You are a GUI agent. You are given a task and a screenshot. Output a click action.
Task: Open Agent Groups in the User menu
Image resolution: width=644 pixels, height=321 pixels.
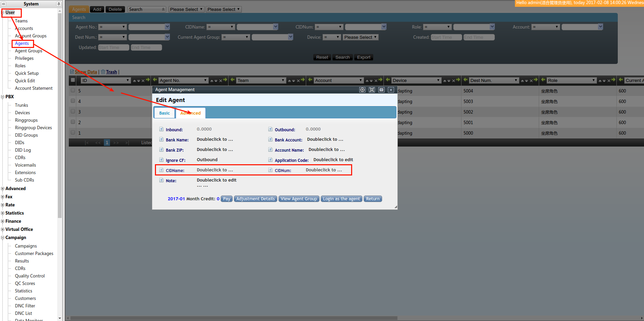point(29,51)
